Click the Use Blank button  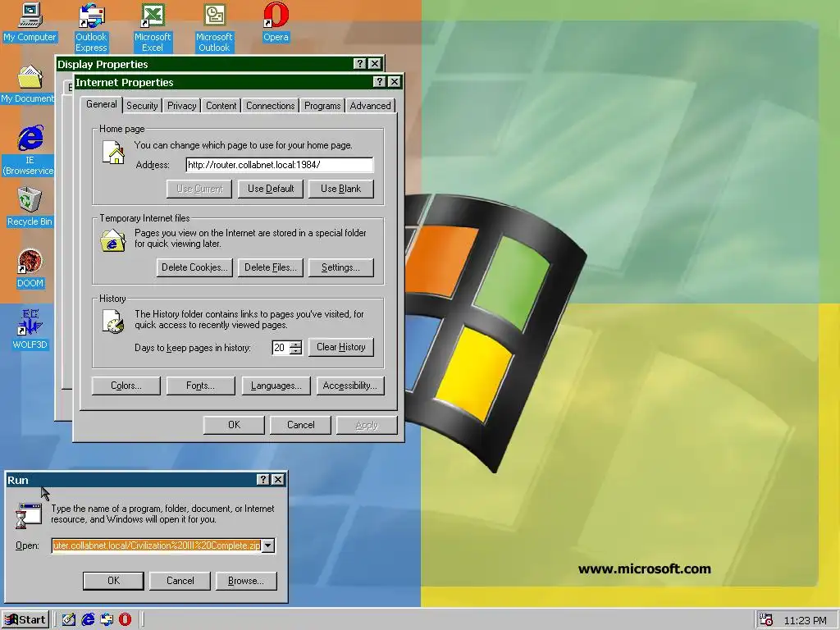pyautogui.click(x=340, y=189)
